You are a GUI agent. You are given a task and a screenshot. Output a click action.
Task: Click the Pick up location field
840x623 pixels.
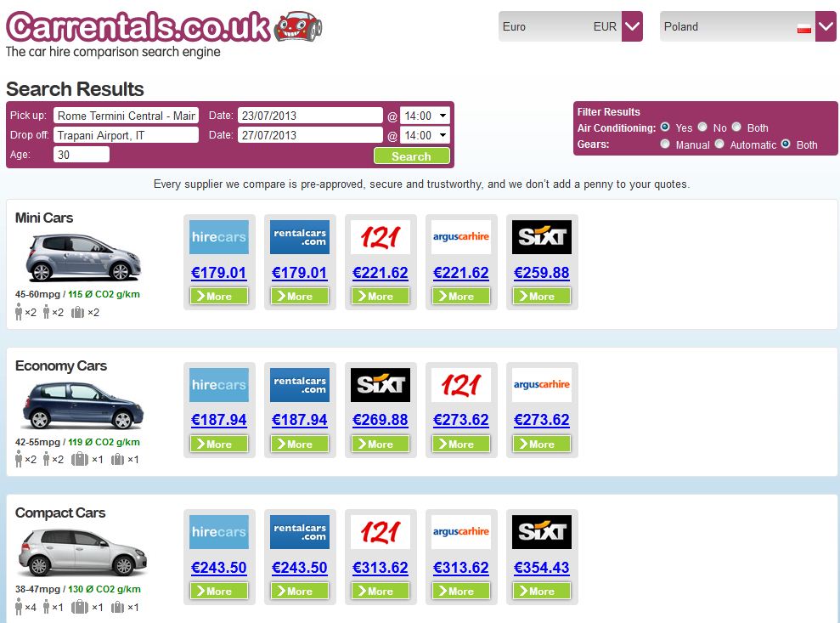tap(126, 116)
